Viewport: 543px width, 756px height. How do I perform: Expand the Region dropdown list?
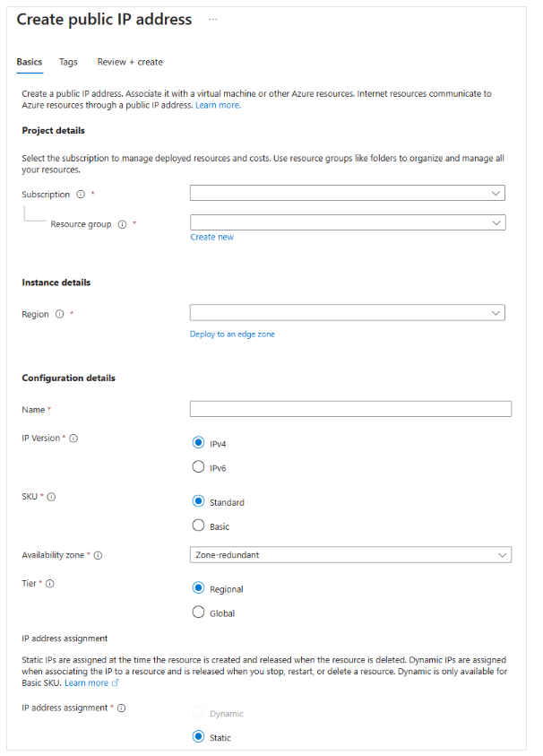pyautogui.click(x=347, y=312)
